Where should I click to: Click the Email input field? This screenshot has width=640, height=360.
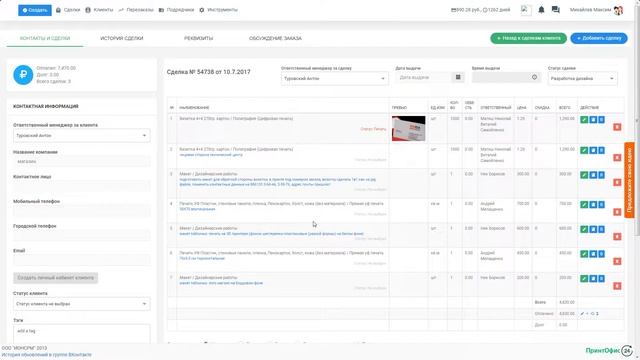(82, 260)
